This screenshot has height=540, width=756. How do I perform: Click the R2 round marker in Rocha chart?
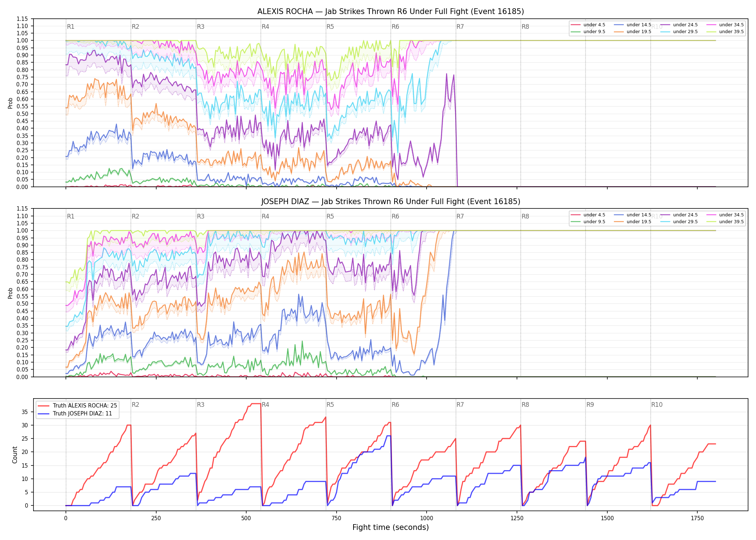135,27
